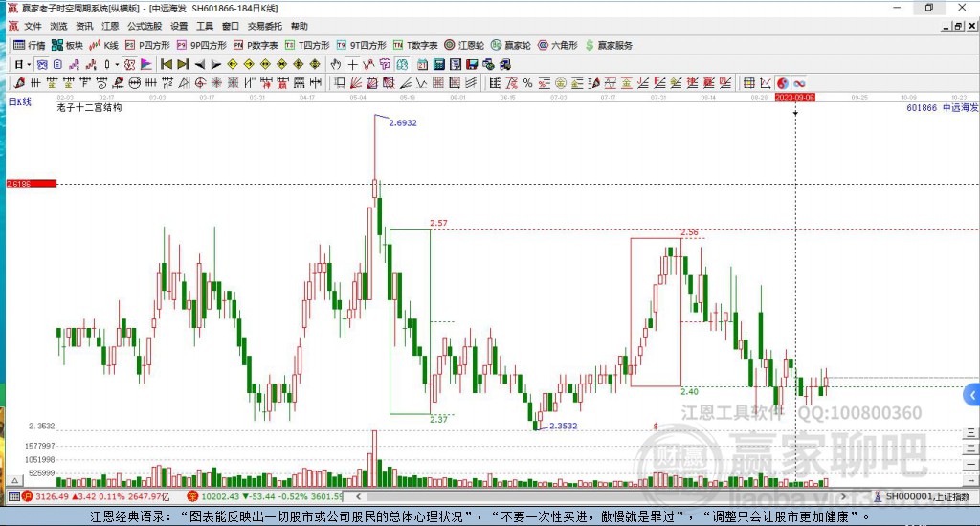This screenshot has height=526, width=980.
Task: Click the 2.3532 low price label on chart
Action: point(563,426)
